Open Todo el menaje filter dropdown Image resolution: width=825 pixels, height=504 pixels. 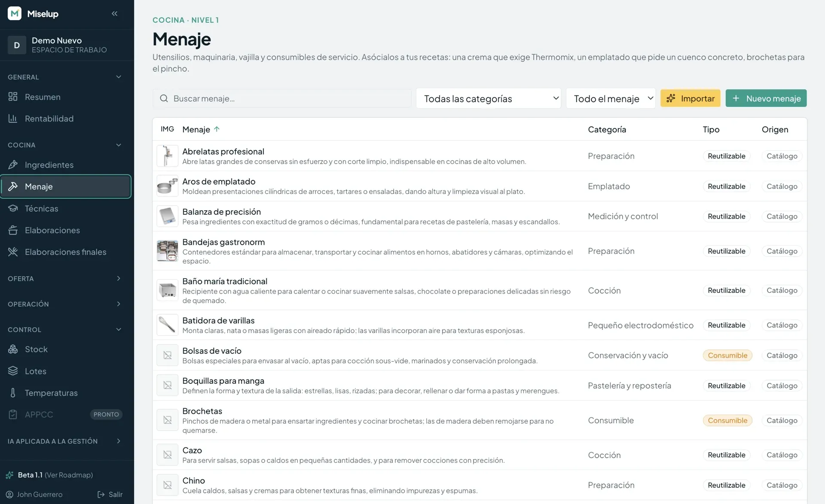click(611, 98)
